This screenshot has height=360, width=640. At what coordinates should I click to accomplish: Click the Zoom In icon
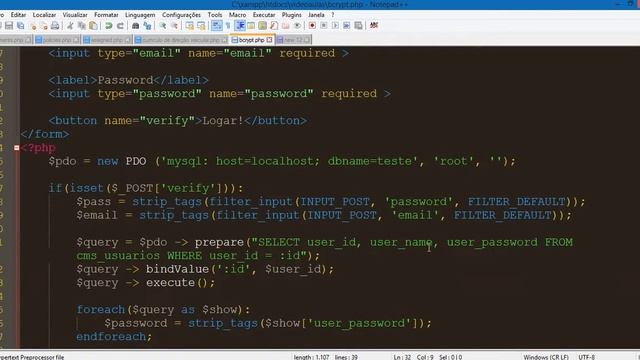tap(163, 25)
